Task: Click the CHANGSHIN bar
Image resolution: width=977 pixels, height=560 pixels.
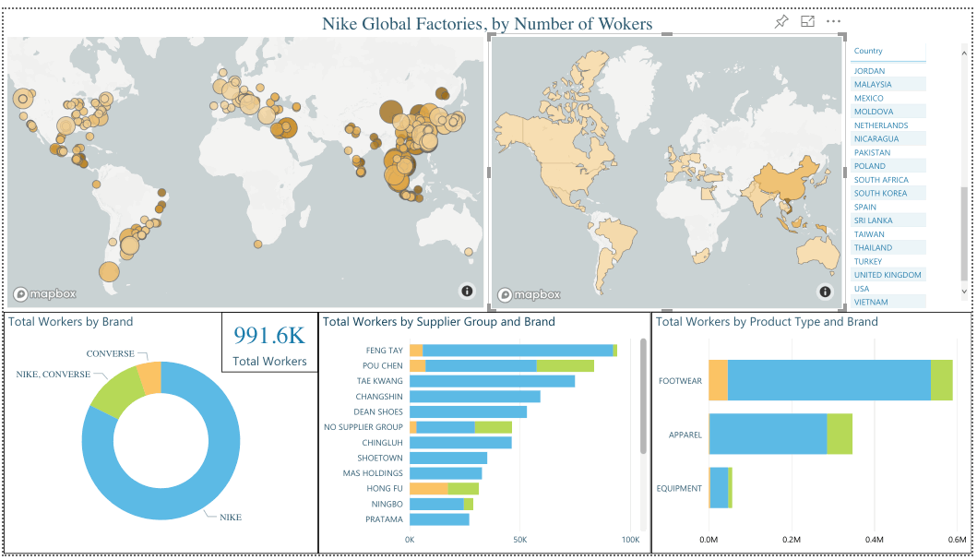Action: 475,397
